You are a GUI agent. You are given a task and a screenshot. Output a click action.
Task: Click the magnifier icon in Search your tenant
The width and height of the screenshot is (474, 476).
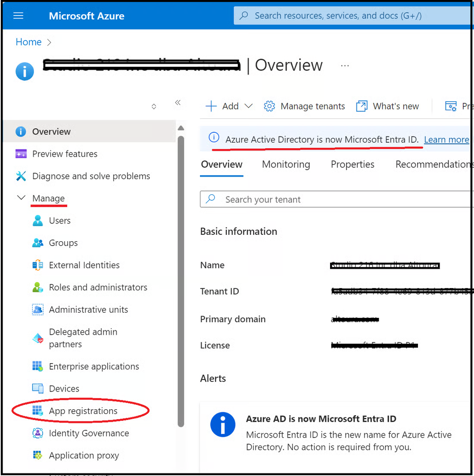pos(210,199)
